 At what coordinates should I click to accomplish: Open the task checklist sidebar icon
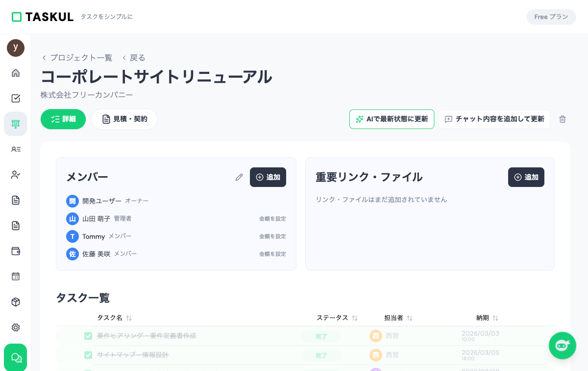tap(16, 98)
